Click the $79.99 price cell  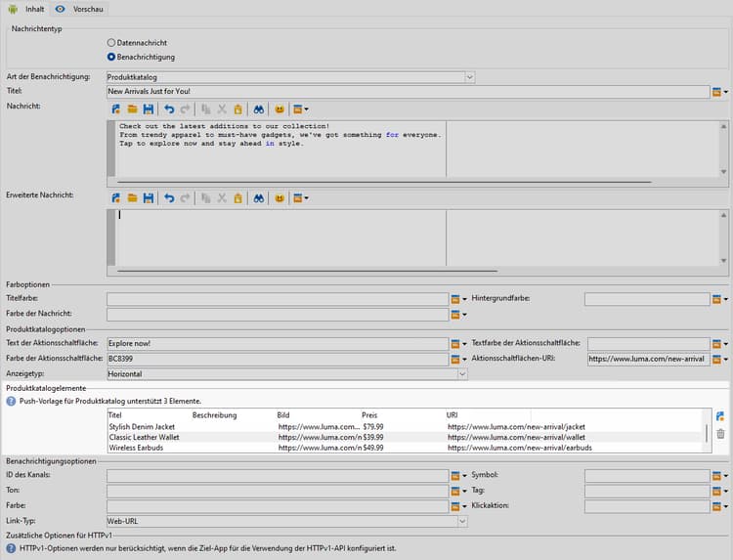tap(373, 427)
